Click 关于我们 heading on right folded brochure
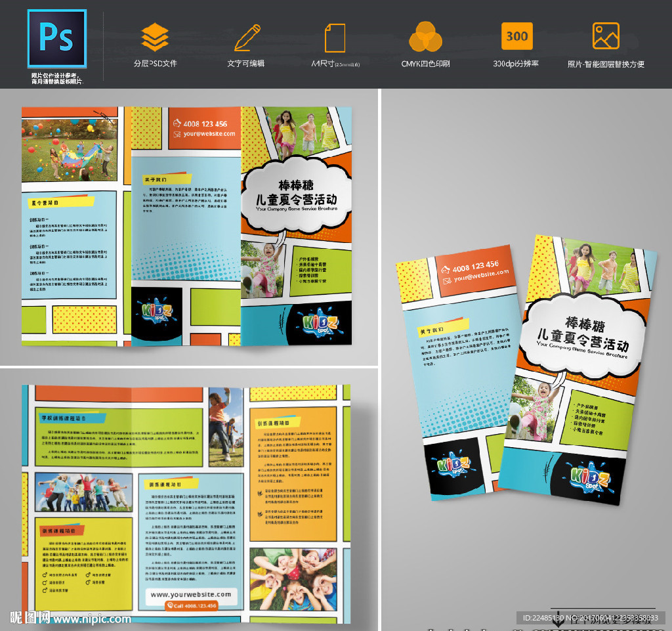The height and width of the screenshot is (631, 672). tap(432, 331)
